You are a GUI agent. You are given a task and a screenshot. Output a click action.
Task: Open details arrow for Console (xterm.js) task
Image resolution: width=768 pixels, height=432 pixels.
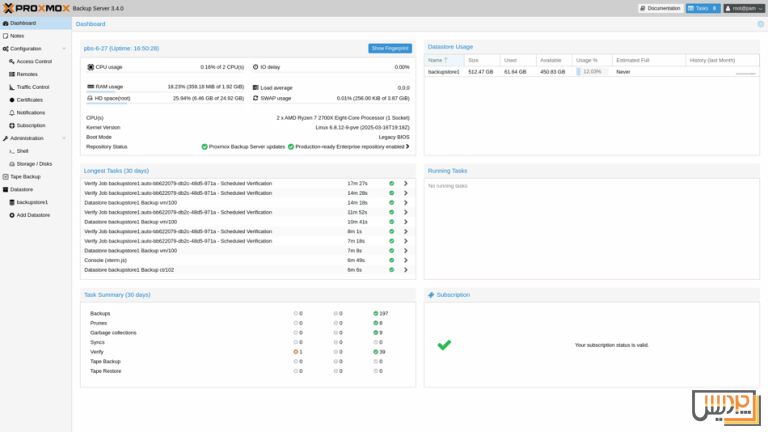(x=405, y=260)
